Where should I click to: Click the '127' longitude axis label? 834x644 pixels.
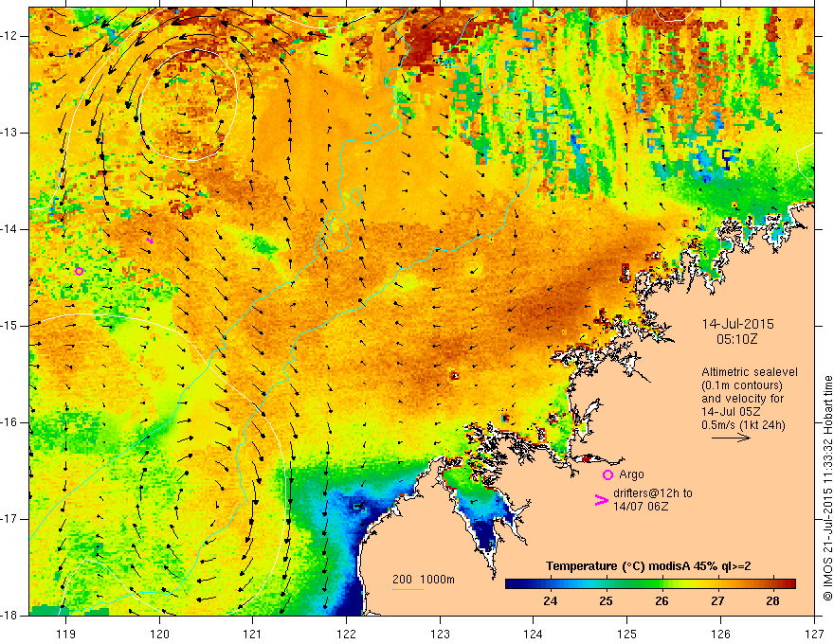[814, 634]
